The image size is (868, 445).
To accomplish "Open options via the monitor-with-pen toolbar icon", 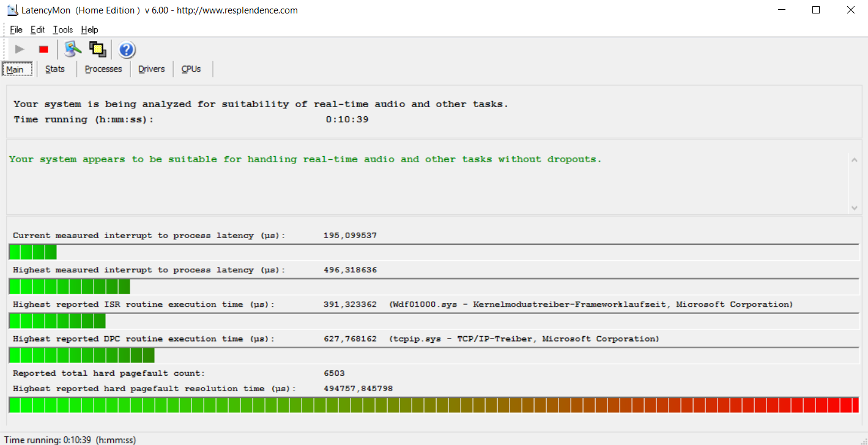I will point(73,49).
